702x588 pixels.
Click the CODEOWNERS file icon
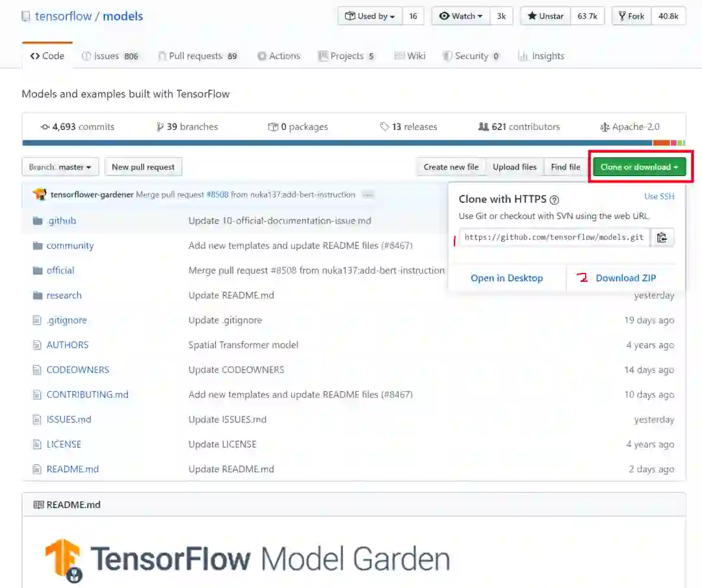click(x=36, y=370)
